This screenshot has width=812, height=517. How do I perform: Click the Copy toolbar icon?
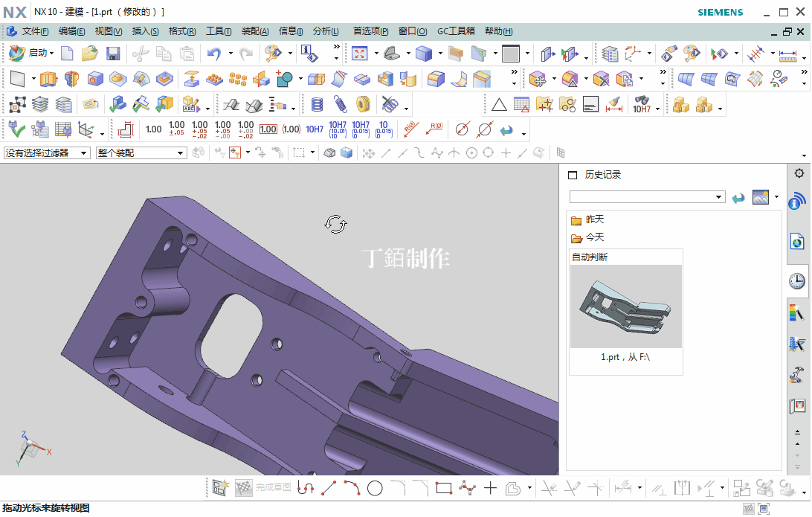click(x=164, y=54)
